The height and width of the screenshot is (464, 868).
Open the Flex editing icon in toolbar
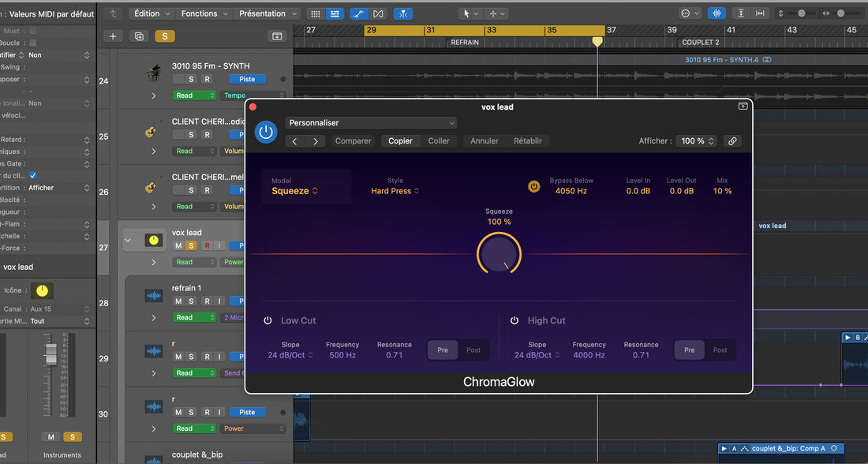379,13
